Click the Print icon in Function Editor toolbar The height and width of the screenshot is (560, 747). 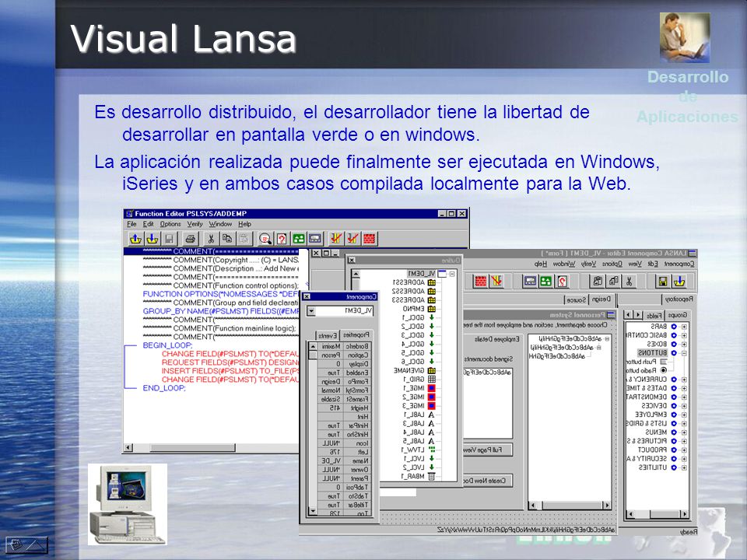point(190,239)
